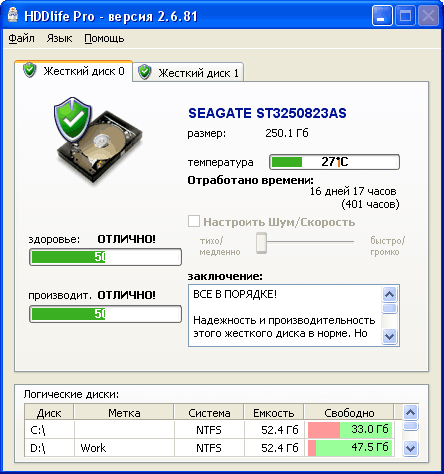This screenshot has width=444, height=474.
Task: Enable the Настроить Шум/Скорость checkbox
Action: (x=194, y=221)
